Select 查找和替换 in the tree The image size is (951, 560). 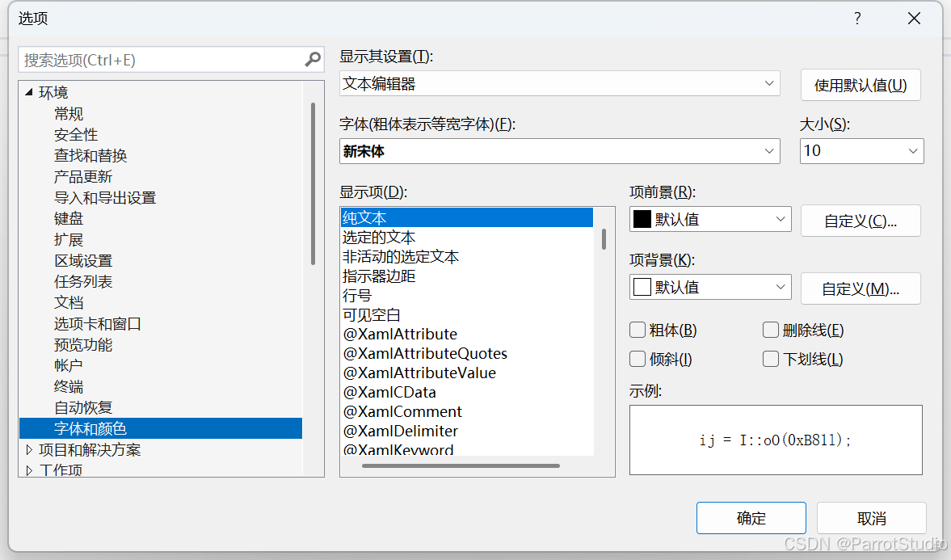coord(90,155)
